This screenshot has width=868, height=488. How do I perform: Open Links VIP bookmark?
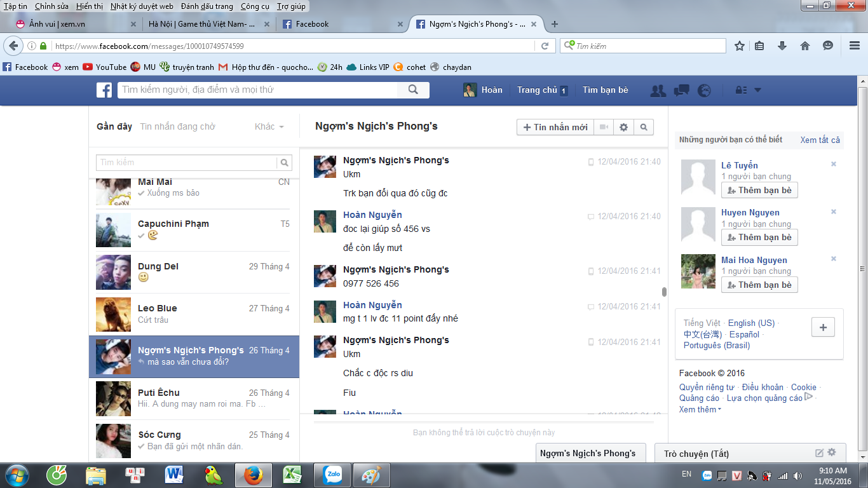(x=368, y=67)
